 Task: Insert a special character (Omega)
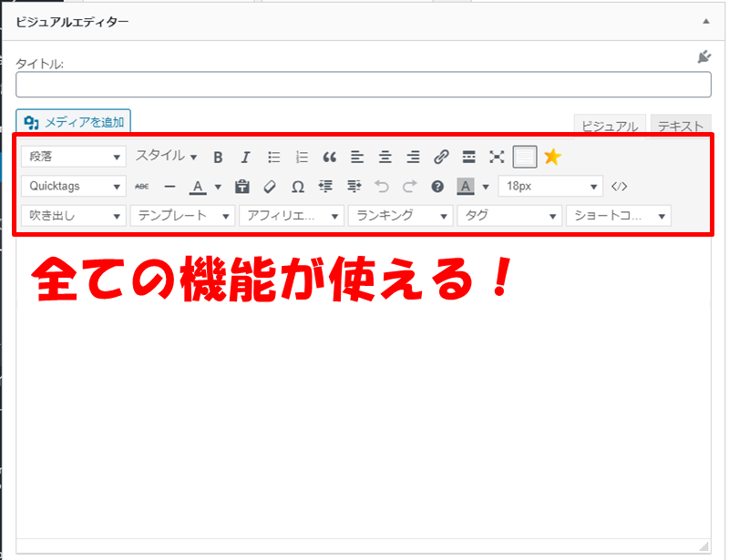pos(297,187)
